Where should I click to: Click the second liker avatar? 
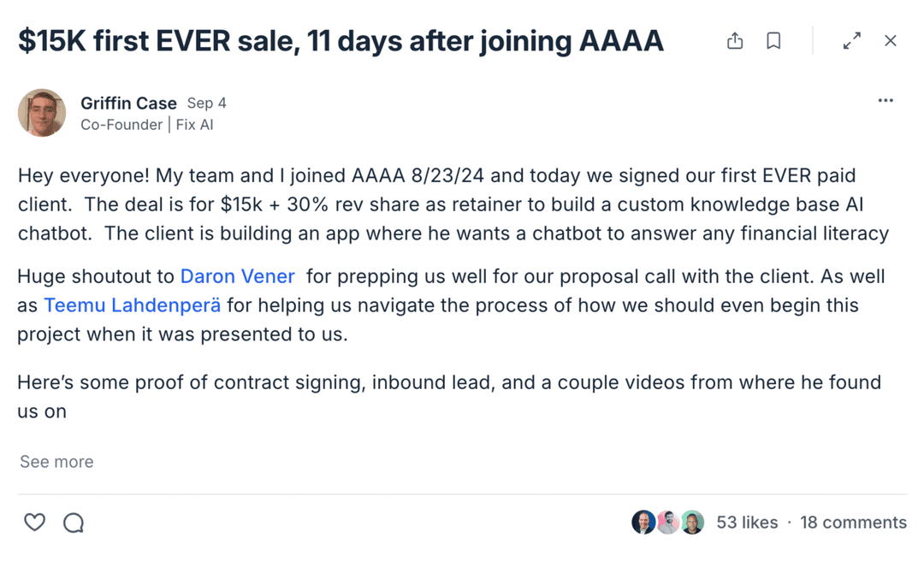(x=667, y=523)
